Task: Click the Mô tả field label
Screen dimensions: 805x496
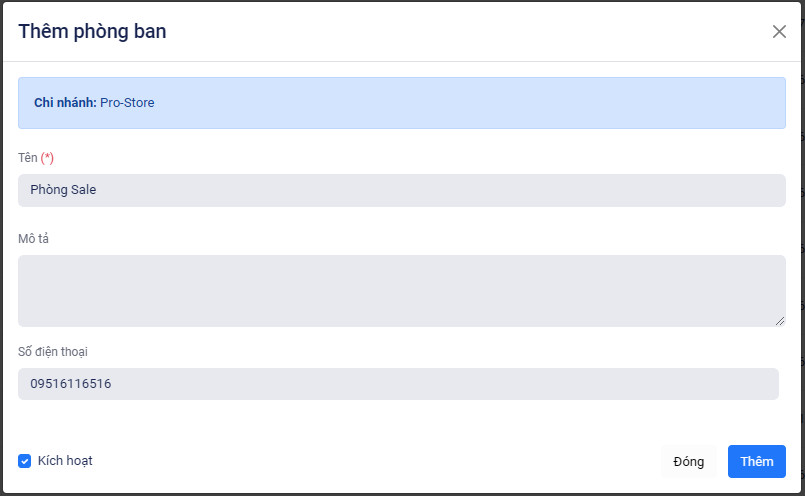Action: click(x=34, y=238)
